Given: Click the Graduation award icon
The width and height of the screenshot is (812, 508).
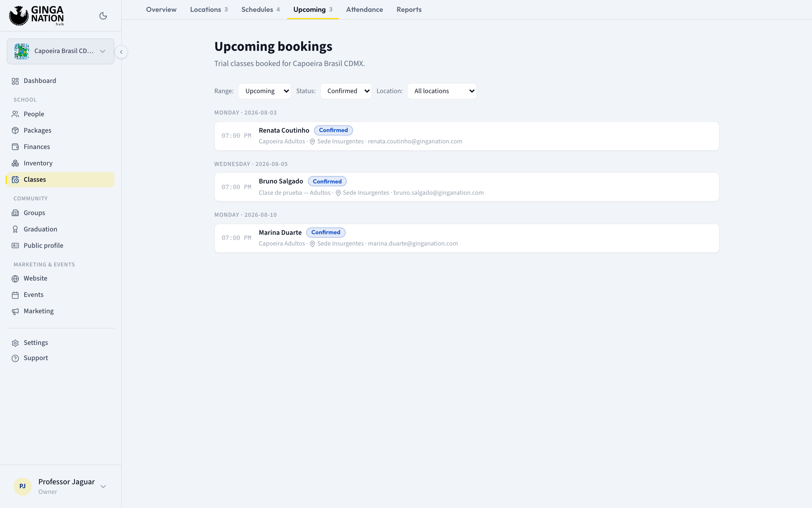Looking at the screenshot, I should (15, 229).
